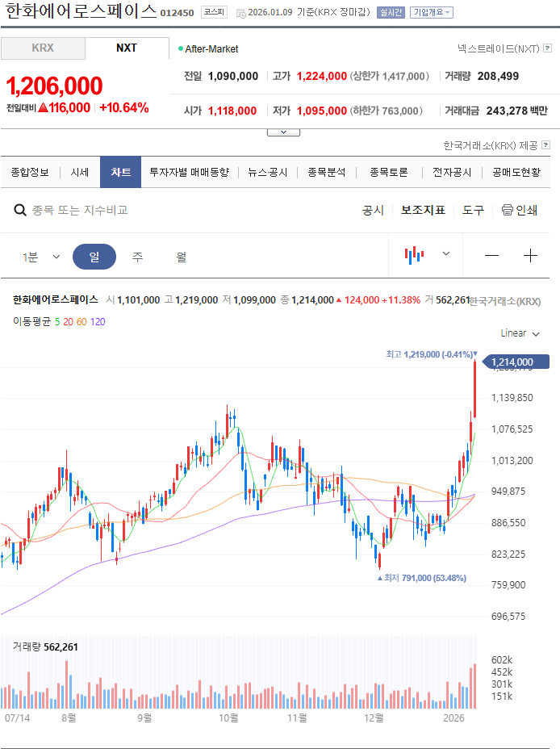Zoom in the chart with plus icon

tap(530, 256)
